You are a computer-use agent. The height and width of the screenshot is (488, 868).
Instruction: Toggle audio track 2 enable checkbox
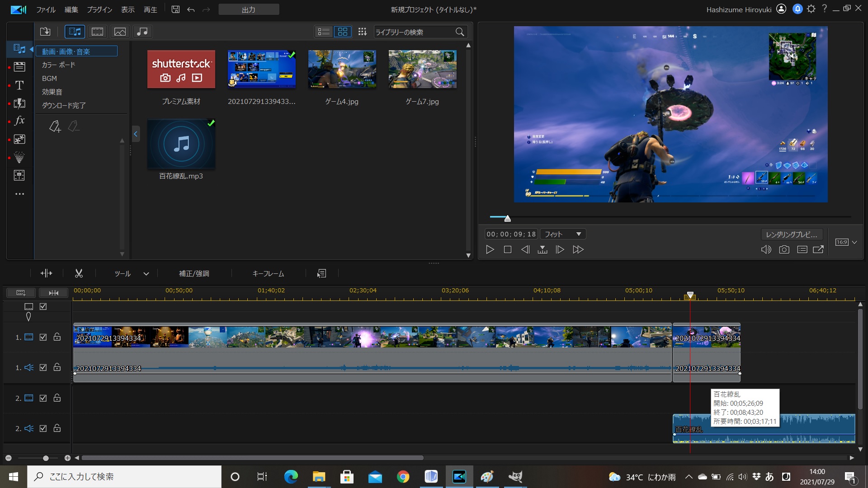[43, 428]
